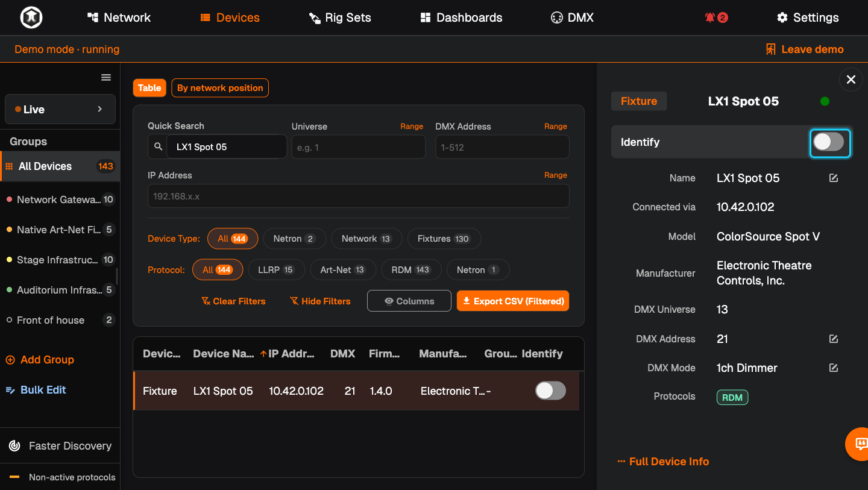
Task: Switch to By network position view
Action: click(x=220, y=88)
